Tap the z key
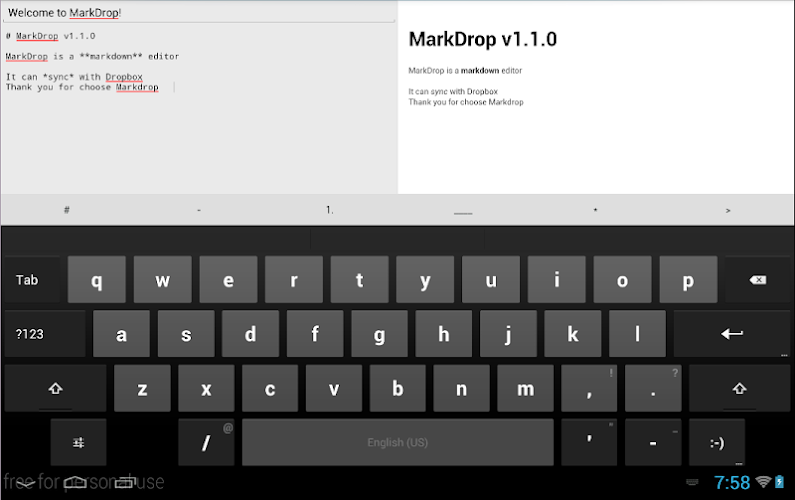Image resolution: width=795 pixels, height=500 pixels. pyautogui.click(x=142, y=388)
